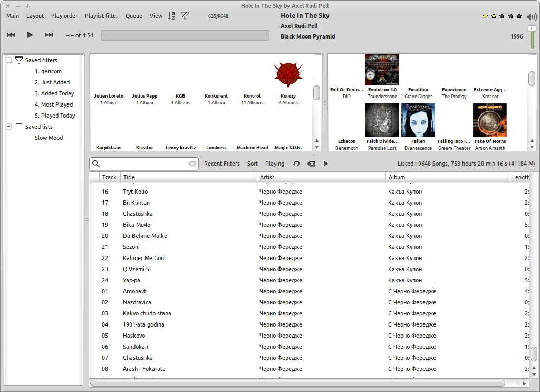Start playback with the play button

pyautogui.click(x=30, y=35)
